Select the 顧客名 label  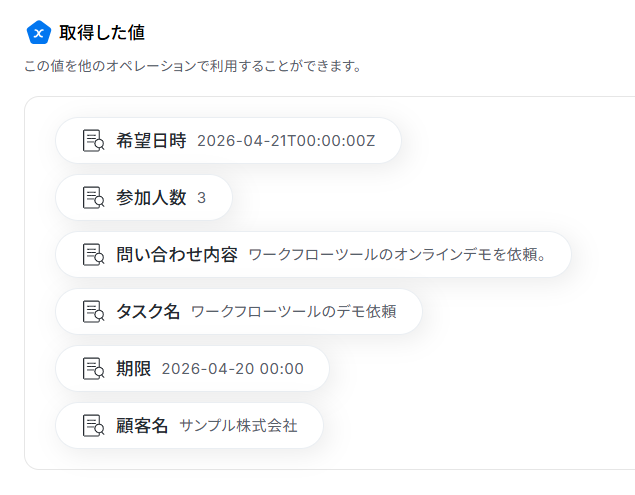coord(142,426)
